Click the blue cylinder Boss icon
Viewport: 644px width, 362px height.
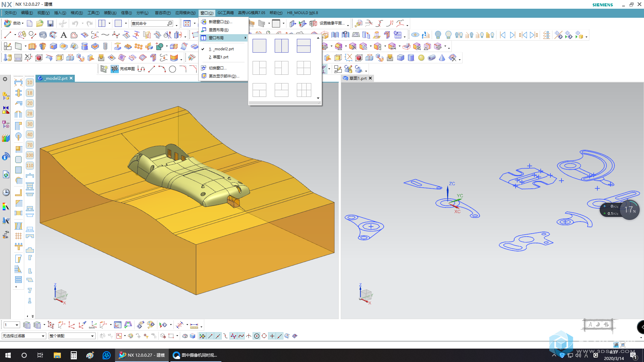point(85,46)
